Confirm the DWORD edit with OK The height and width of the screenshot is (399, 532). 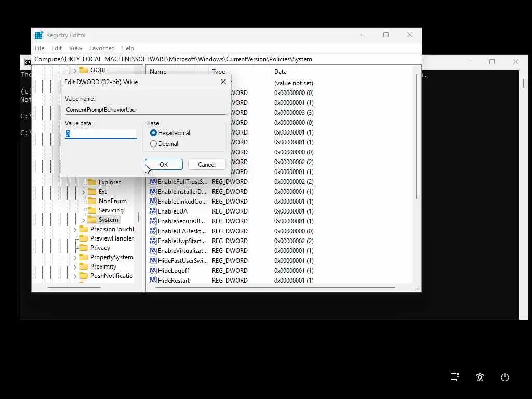[164, 165]
